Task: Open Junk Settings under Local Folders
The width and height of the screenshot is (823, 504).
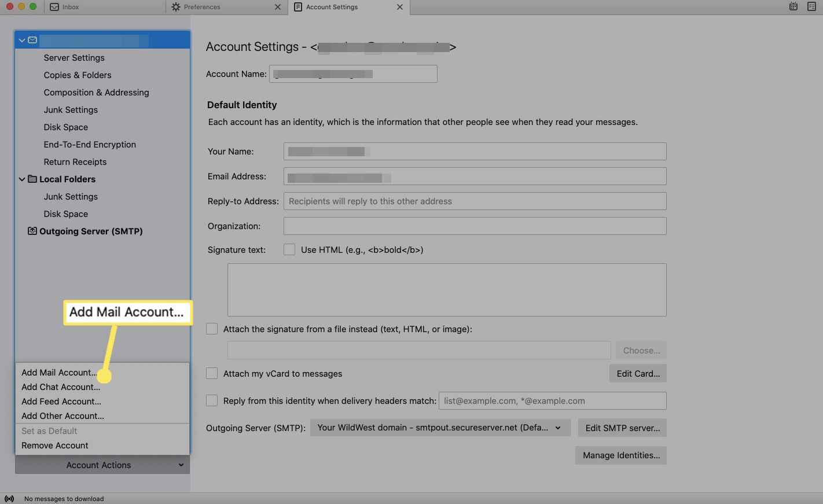Action: (x=71, y=196)
